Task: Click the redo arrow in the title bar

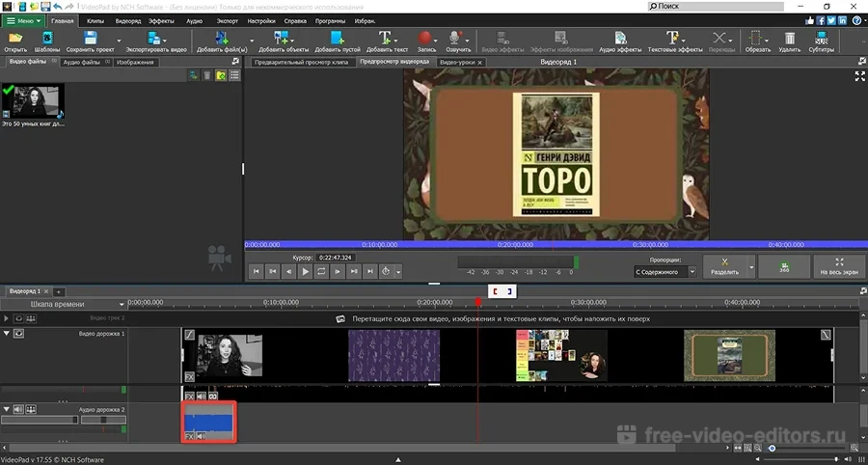Action: pyautogui.click(x=68, y=6)
